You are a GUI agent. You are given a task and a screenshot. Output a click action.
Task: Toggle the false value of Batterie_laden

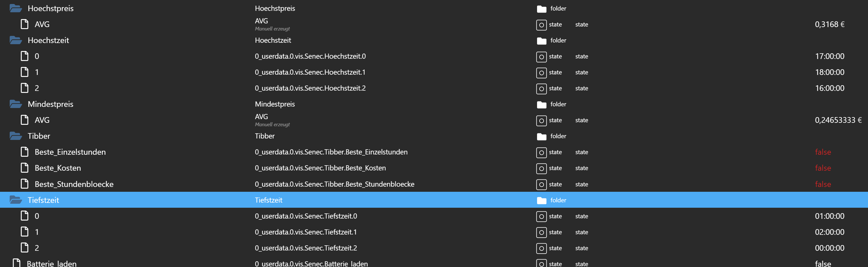coord(823,263)
